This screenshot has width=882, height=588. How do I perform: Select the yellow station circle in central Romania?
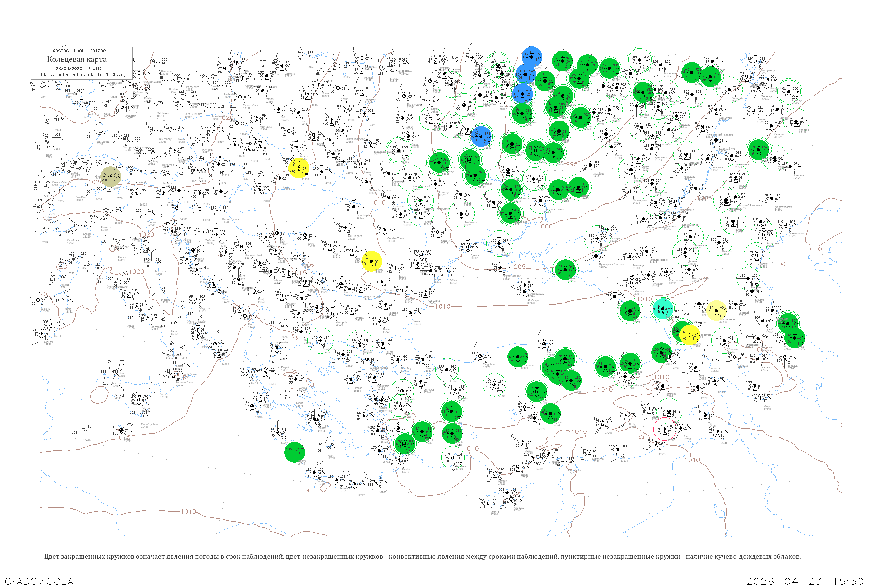pos(372,261)
